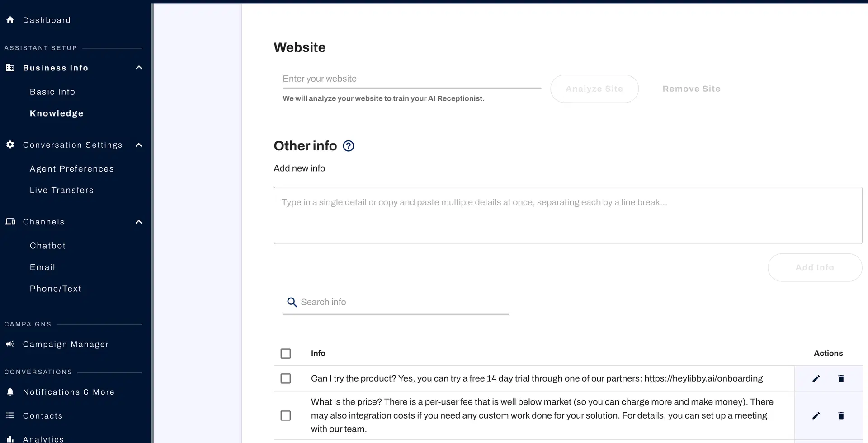Open the Phone/Text channel page
This screenshot has width=868, height=443.
pyautogui.click(x=55, y=289)
